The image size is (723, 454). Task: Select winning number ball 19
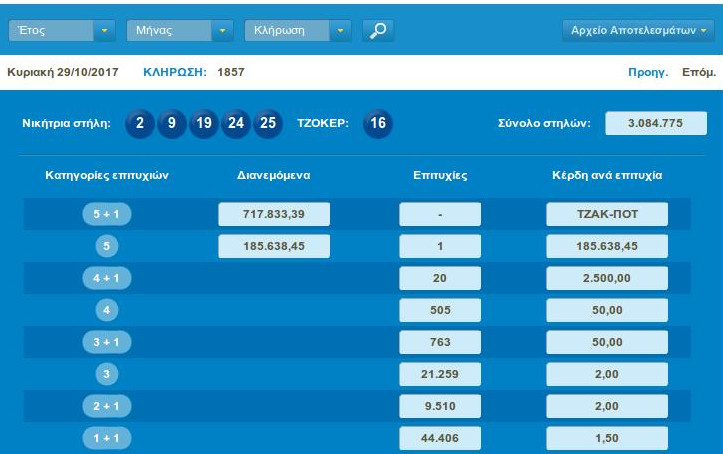tap(204, 123)
